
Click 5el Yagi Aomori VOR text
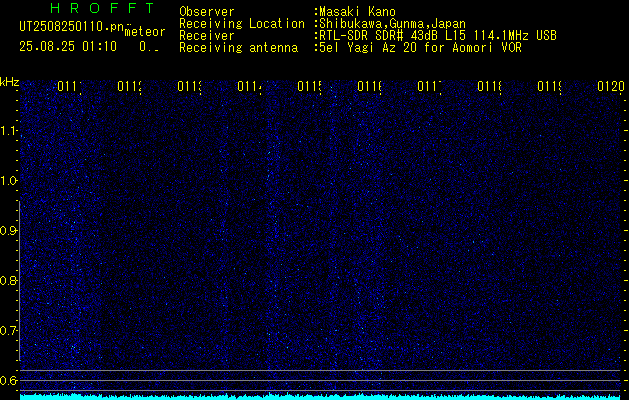coord(419,48)
